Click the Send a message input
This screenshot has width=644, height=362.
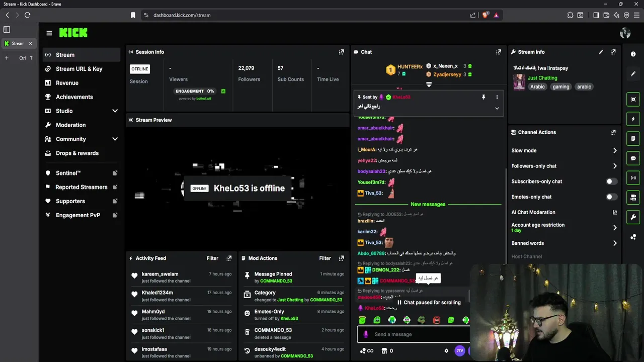pos(414,334)
